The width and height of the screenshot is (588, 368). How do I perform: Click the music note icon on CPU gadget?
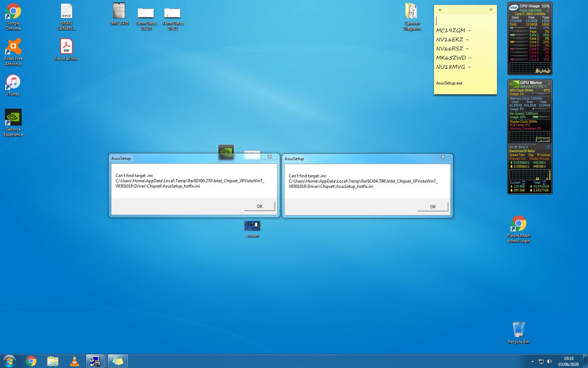[548, 11]
